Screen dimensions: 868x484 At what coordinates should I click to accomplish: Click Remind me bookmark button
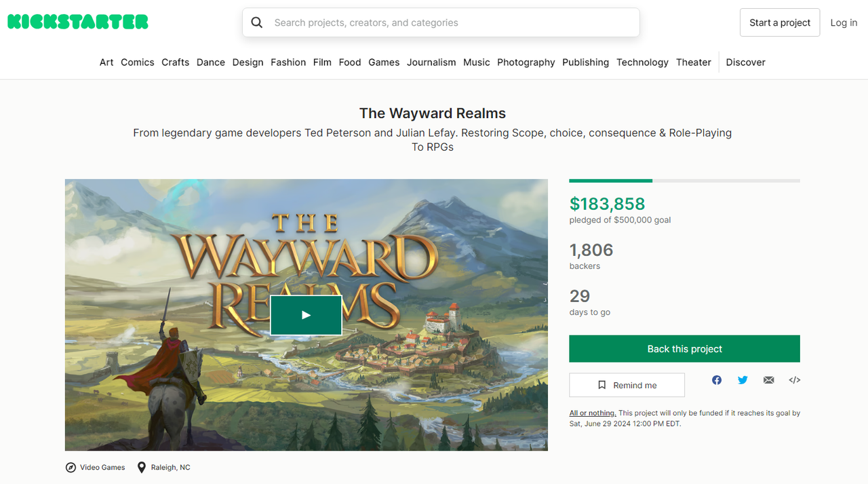point(627,385)
